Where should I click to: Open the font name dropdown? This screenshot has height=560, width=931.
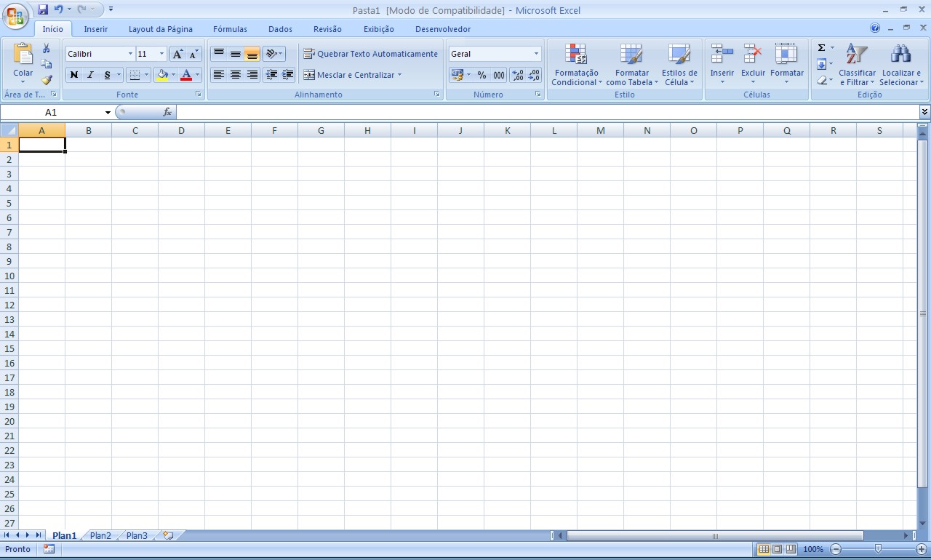click(130, 53)
